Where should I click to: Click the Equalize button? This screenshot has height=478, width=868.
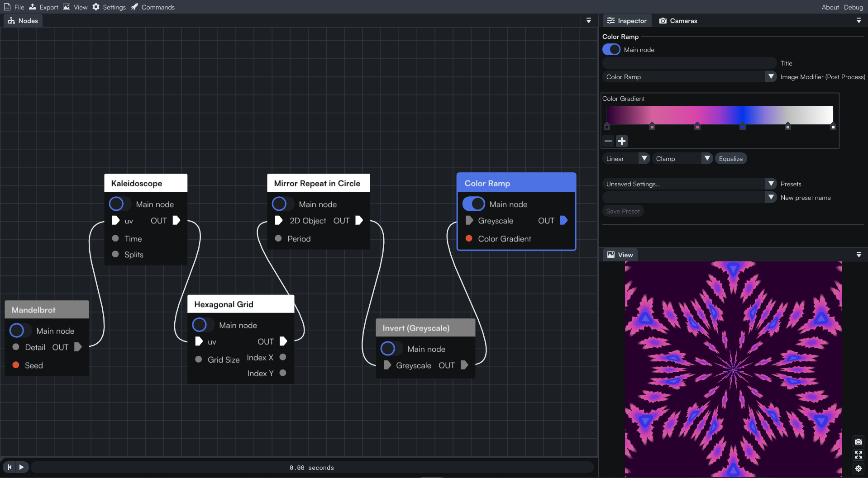click(x=731, y=159)
